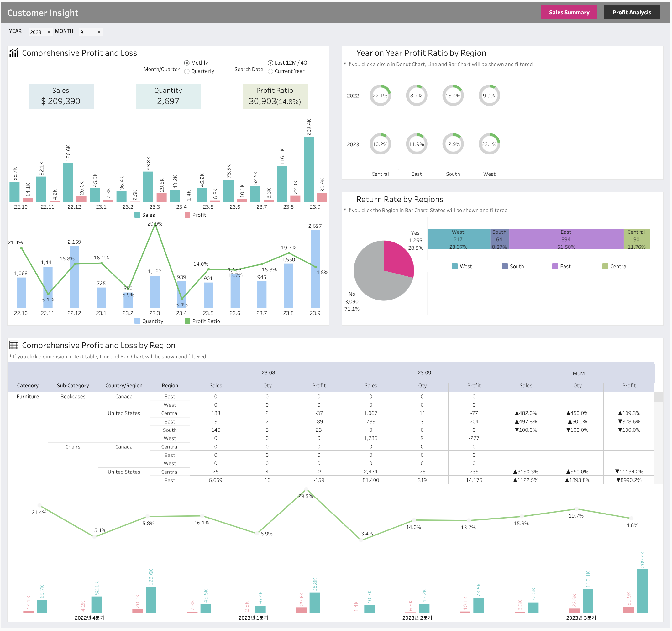Click the table's vertical scrollbar thumb

[x=658, y=397]
